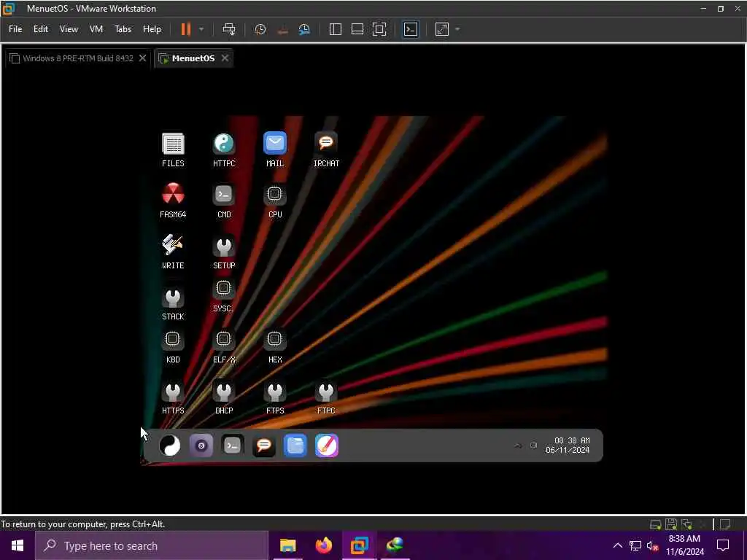The image size is (747, 560).
Task: Open the purple camera-like dock icon
Action: (201, 446)
